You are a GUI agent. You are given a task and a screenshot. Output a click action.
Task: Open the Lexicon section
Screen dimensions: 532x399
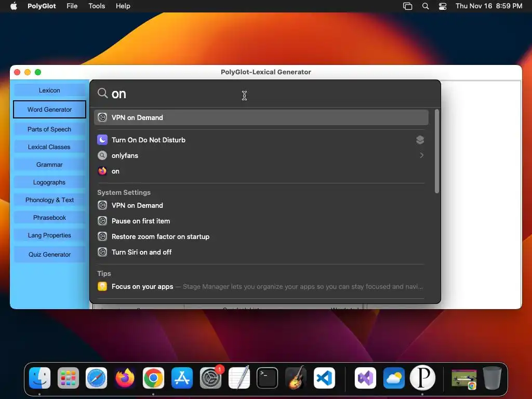point(49,90)
